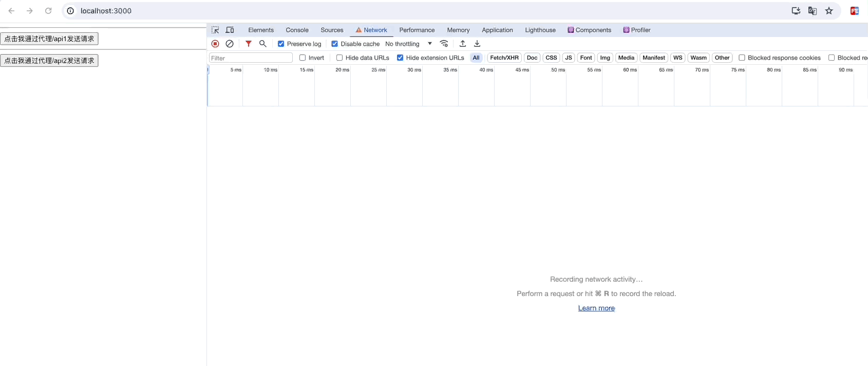This screenshot has height=366, width=868.
Task: Activate inspect element picker
Action: 215,30
